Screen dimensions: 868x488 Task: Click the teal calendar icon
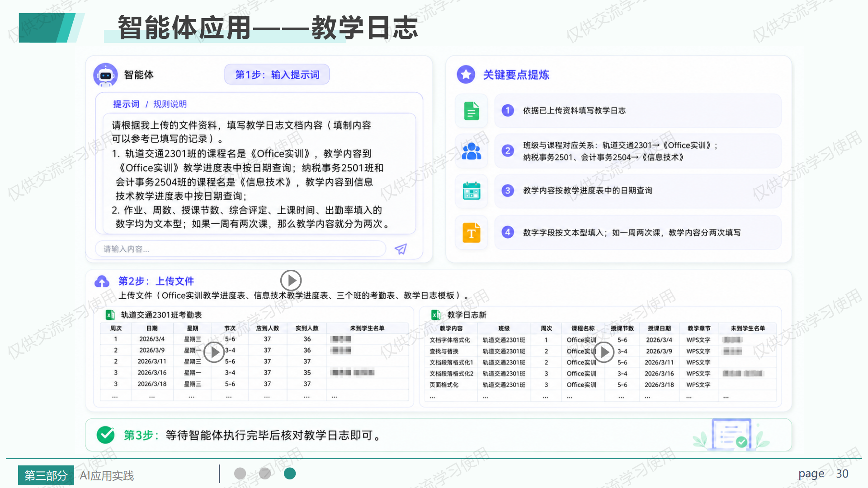coord(472,191)
